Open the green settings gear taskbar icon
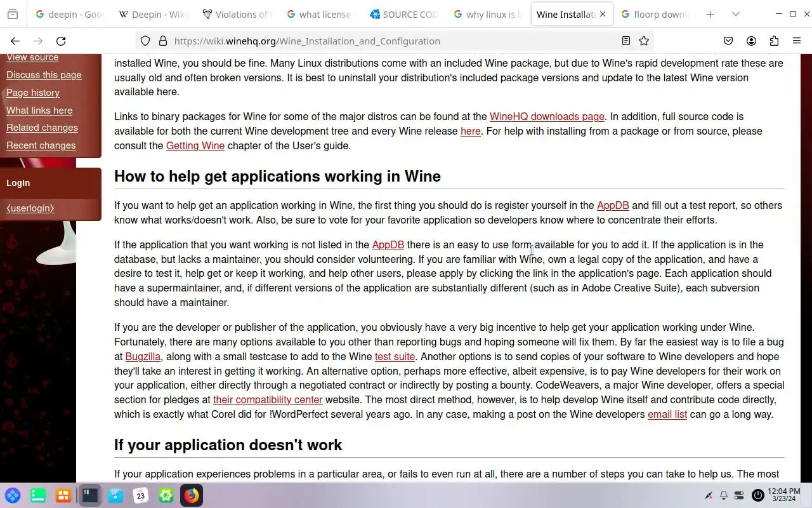 (166, 495)
